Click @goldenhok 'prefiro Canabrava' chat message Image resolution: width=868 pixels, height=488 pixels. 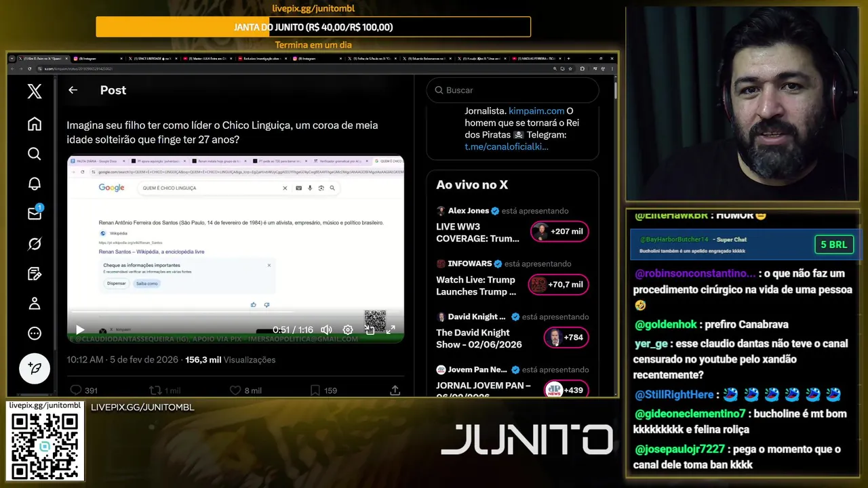point(711,325)
